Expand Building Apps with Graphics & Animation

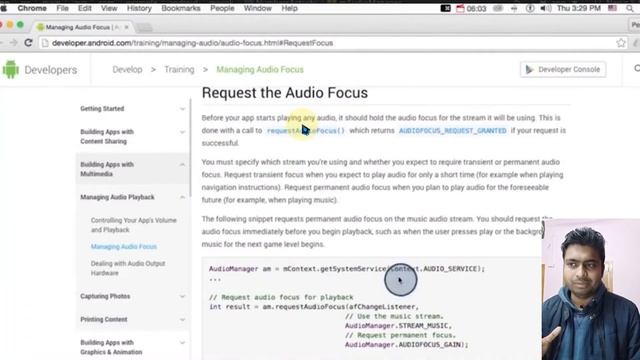click(x=182, y=343)
